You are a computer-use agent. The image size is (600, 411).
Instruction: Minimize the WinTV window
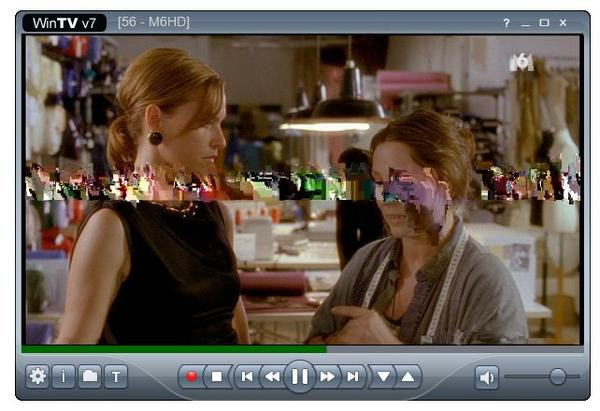(x=525, y=23)
